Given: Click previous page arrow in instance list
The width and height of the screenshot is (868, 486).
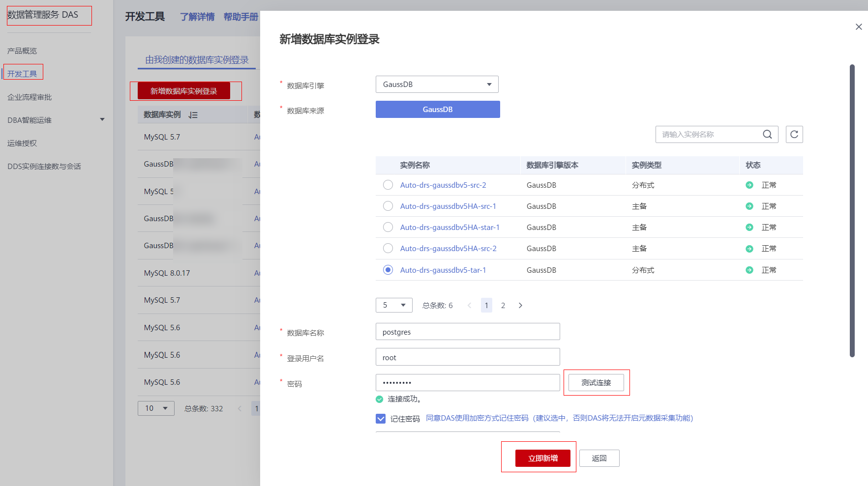Looking at the screenshot, I should coord(469,305).
